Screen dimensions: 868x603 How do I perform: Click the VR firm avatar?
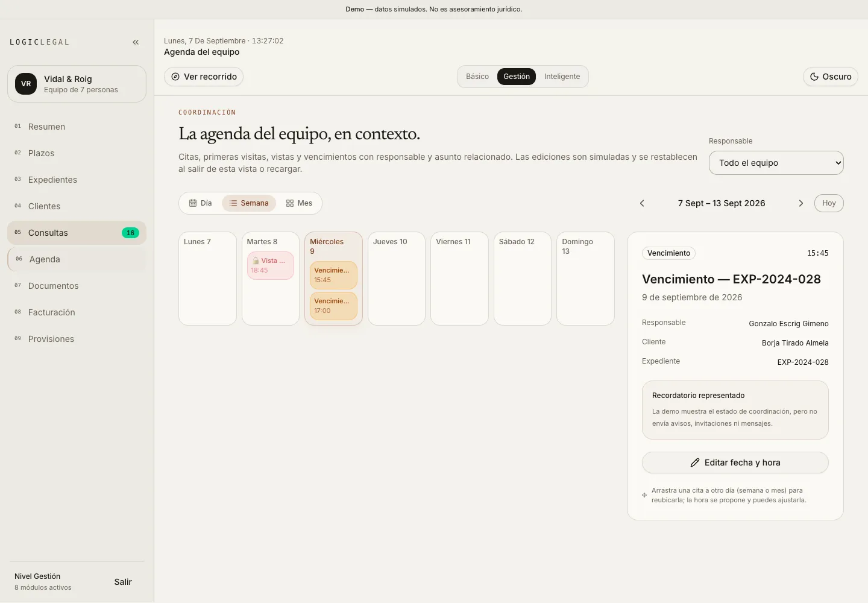point(26,84)
